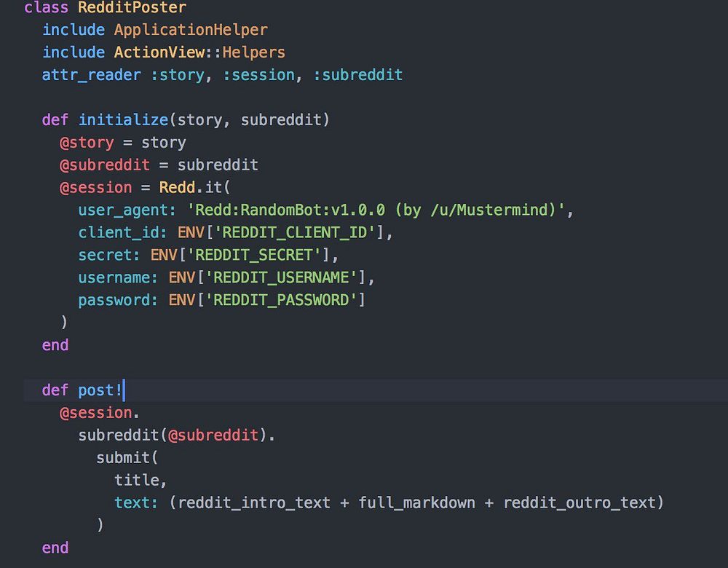
Task: Click the Redd constant
Action: tap(177, 188)
